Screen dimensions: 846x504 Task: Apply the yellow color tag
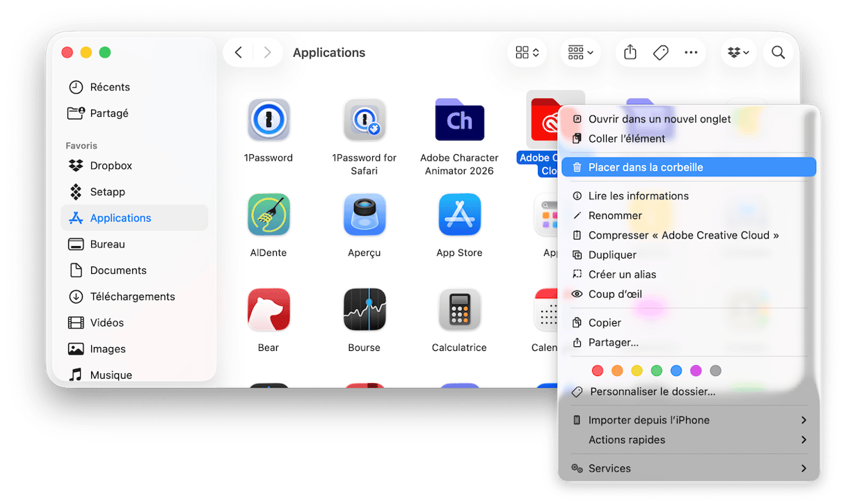coord(637,371)
